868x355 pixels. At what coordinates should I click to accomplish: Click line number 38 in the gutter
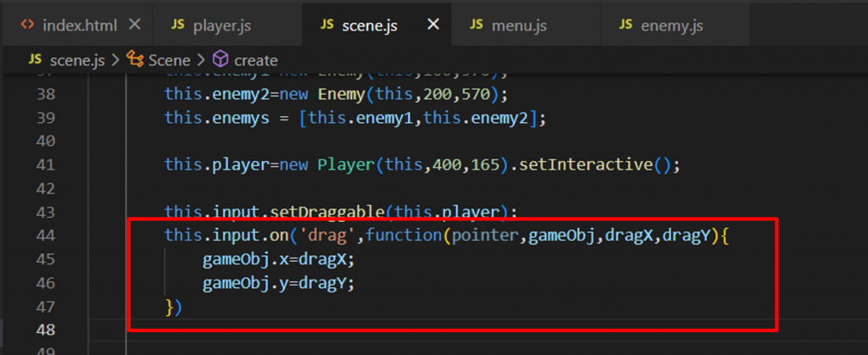(47, 95)
